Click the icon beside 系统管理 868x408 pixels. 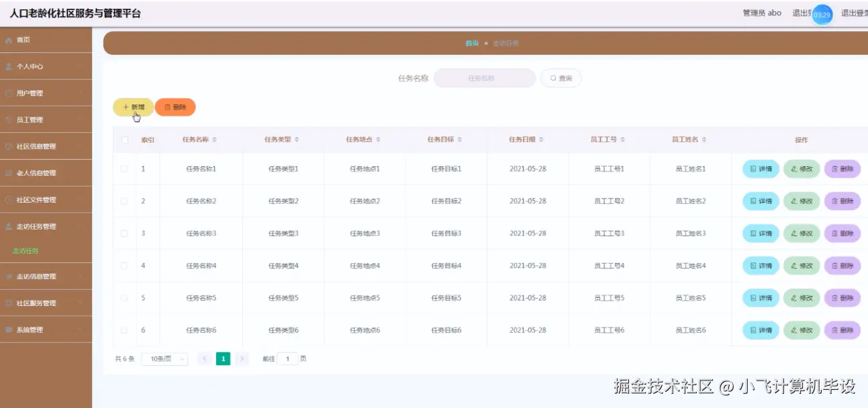click(x=9, y=330)
